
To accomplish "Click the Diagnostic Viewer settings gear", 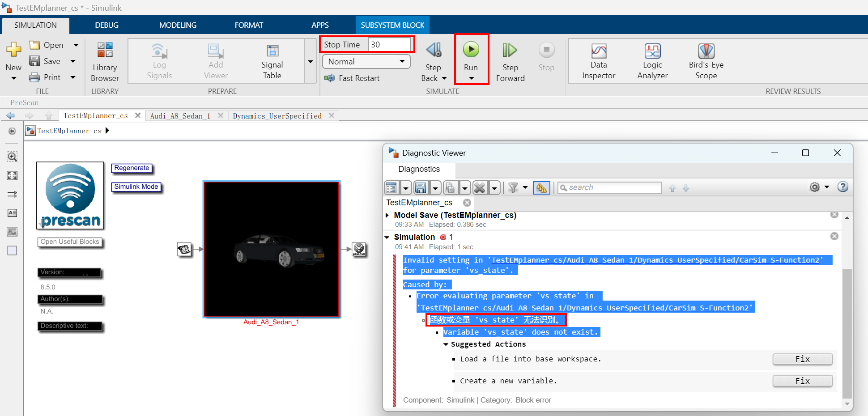I will [815, 187].
